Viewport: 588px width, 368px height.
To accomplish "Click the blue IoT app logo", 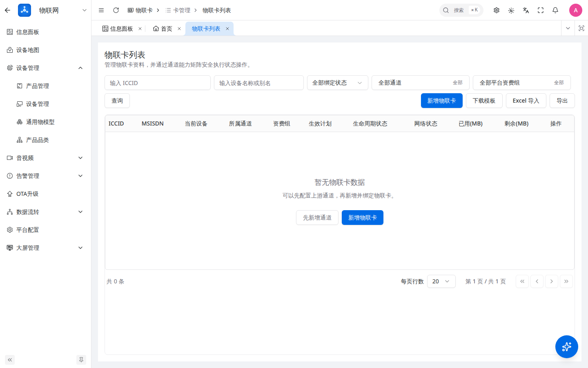I will click(24, 10).
